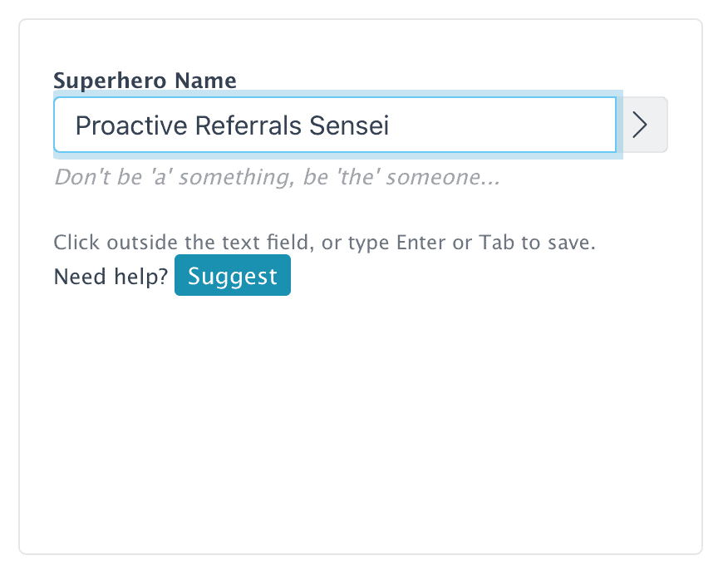This screenshot has width=728, height=570.
Task: Request a name idea via the teal Suggest button
Action: click(233, 275)
